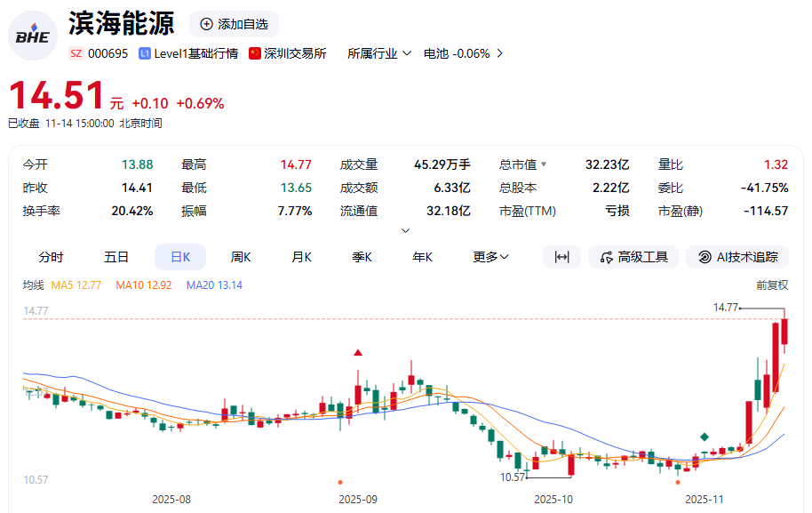The width and height of the screenshot is (812, 513).
Task: Open the 更多 chart period dropdown
Action: [490, 257]
